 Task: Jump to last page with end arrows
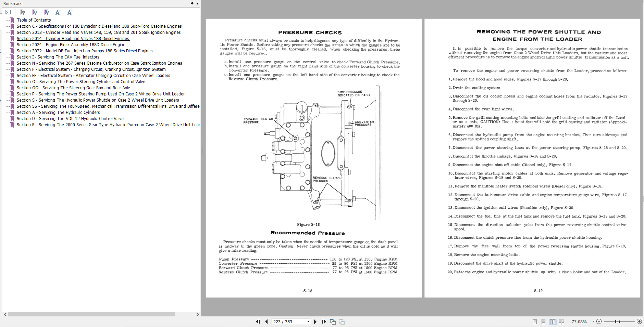point(324,322)
